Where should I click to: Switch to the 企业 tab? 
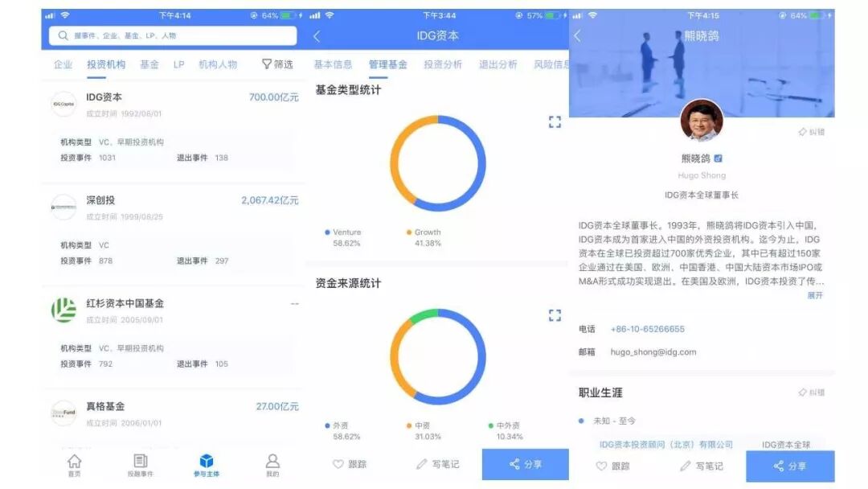tap(63, 64)
